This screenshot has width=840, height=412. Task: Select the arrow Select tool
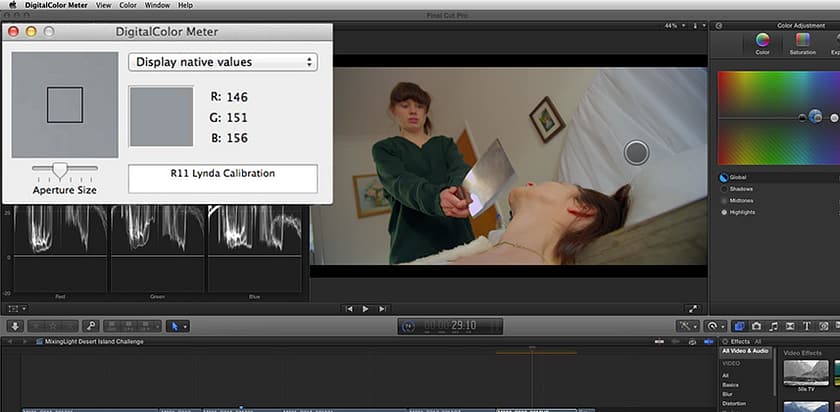pyautogui.click(x=175, y=326)
